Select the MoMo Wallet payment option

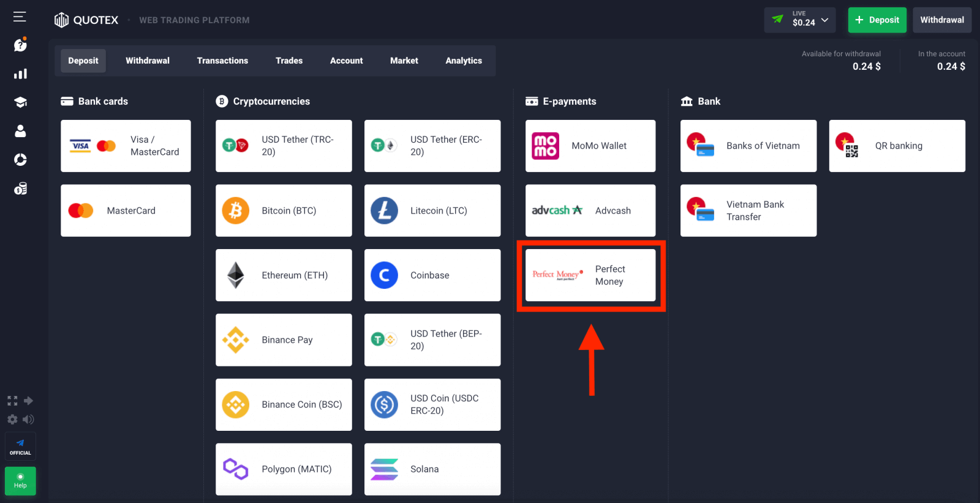click(x=590, y=146)
